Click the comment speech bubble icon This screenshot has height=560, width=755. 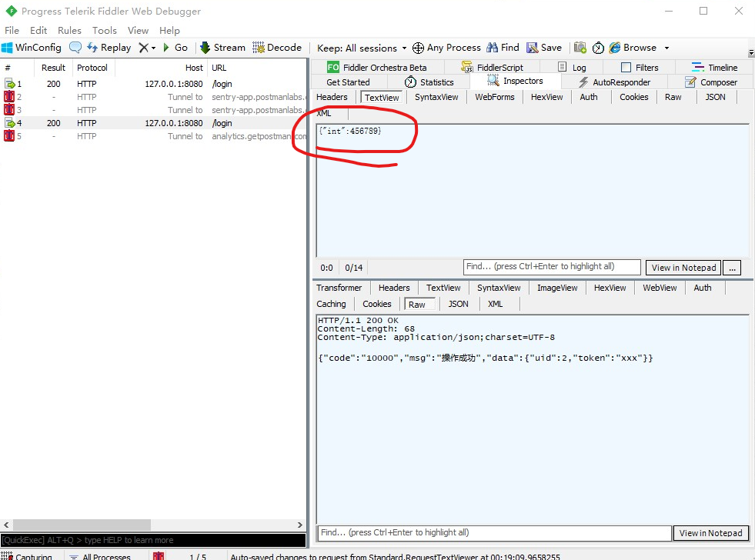coord(75,48)
